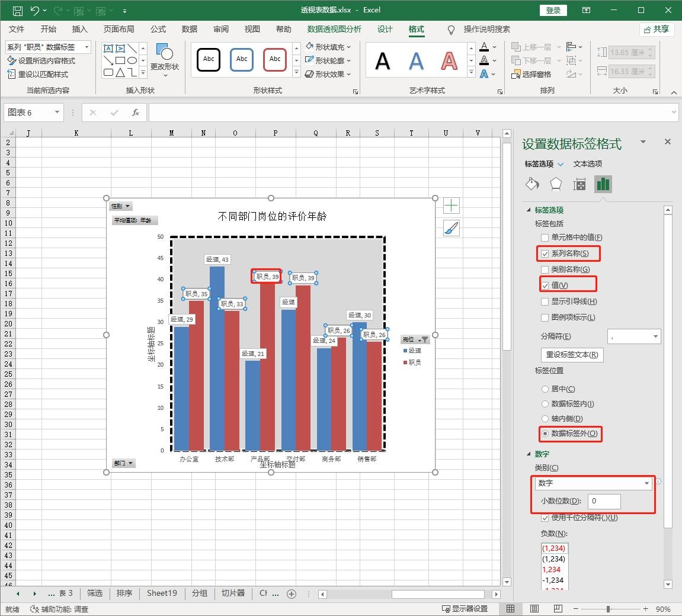Switch to Page Break Preview view icon

558,609
